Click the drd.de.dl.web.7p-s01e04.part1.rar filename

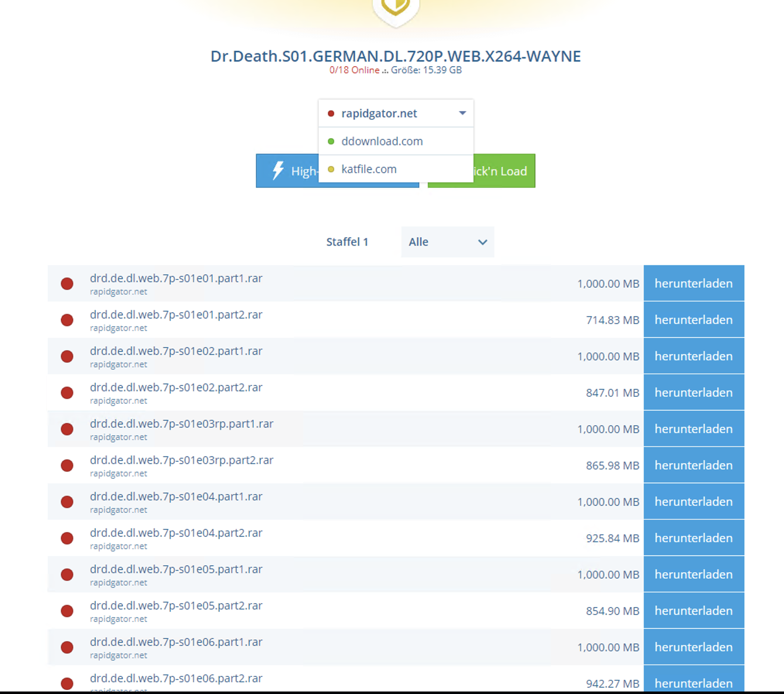(176, 497)
